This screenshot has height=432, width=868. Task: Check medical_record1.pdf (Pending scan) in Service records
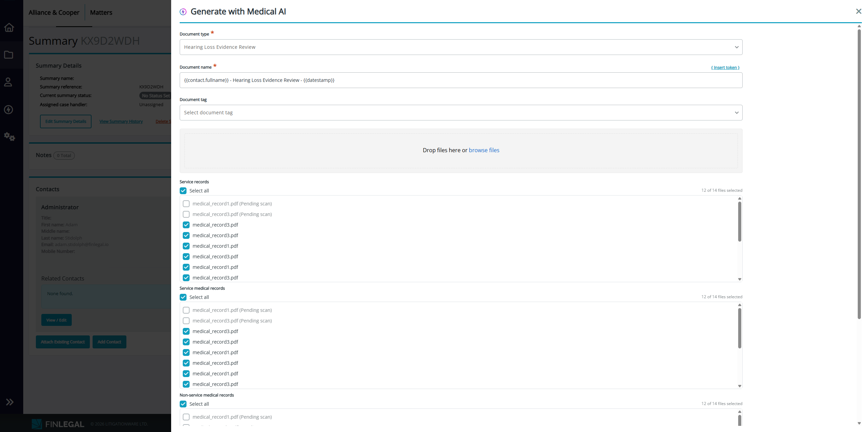tap(186, 204)
